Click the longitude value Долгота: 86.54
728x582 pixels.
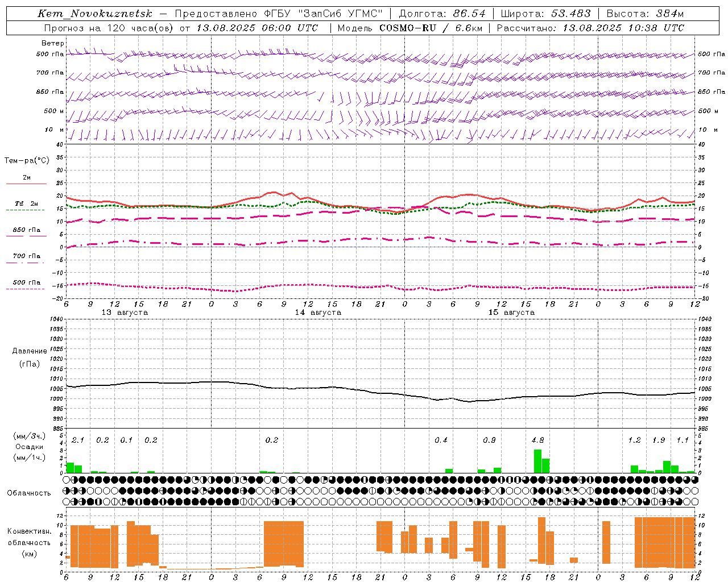442,14
